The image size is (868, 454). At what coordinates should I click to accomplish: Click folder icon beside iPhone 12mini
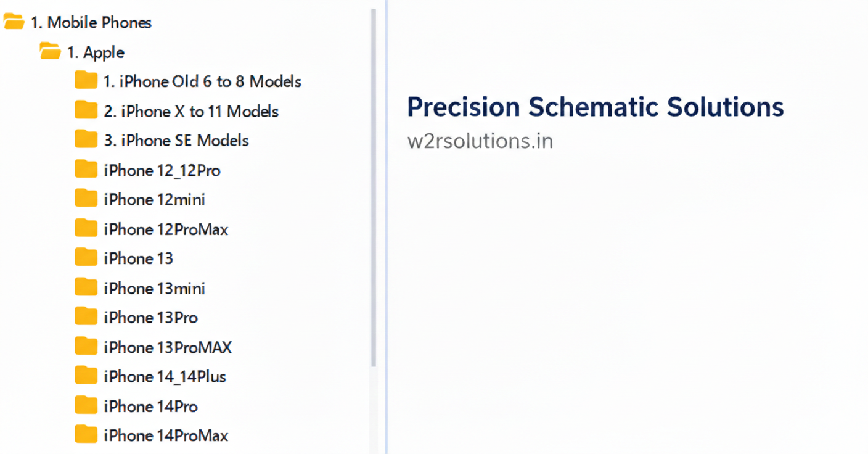coord(86,199)
